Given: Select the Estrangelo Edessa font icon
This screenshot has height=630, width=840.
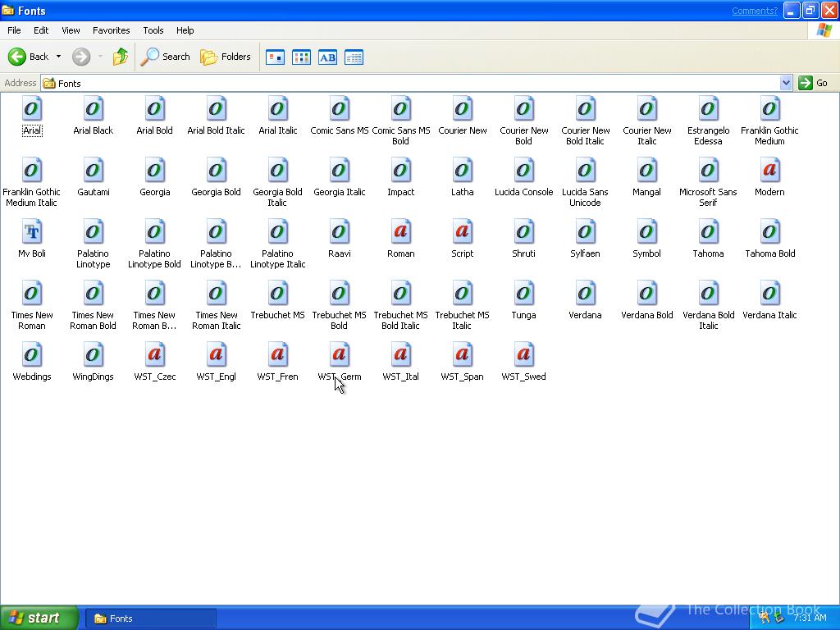Looking at the screenshot, I should 708,109.
